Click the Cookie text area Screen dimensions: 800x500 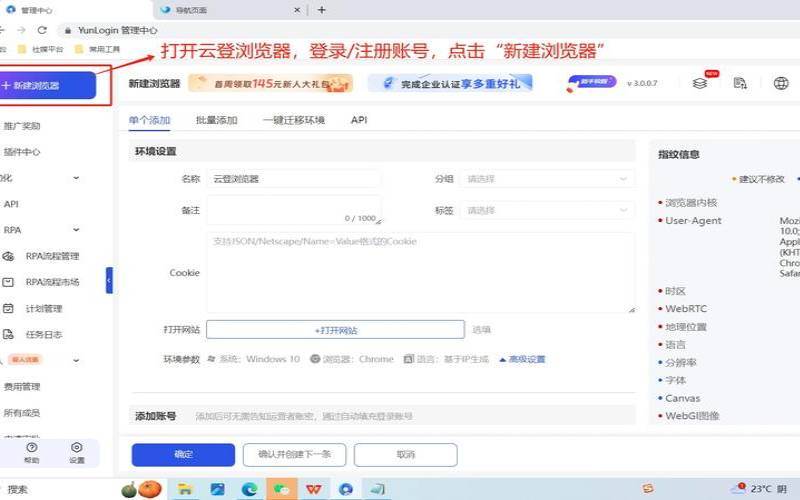click(421, 272)
